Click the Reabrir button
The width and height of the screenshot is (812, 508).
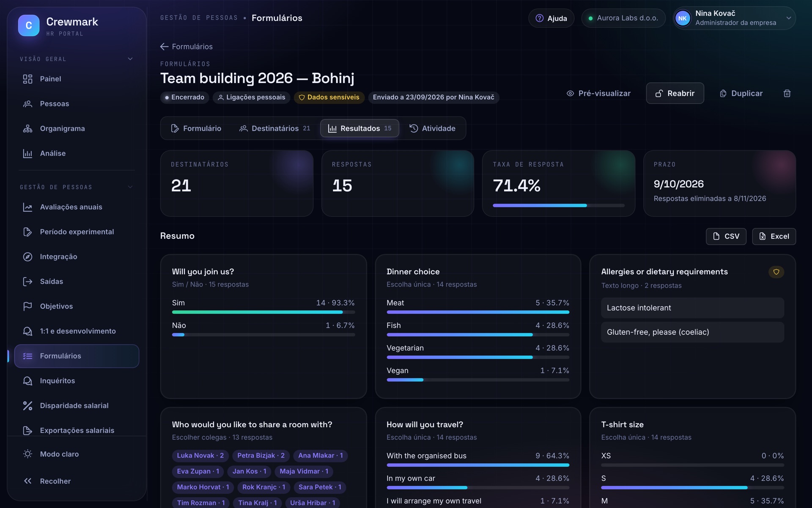(675, 93)
